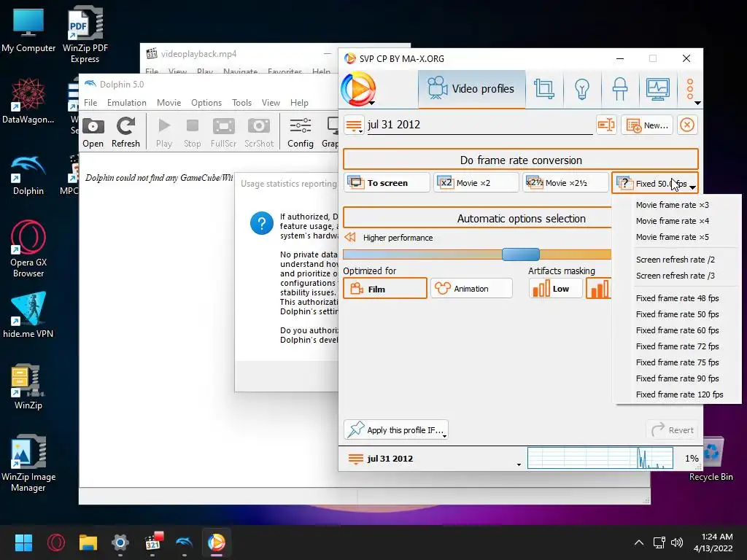Select Animation optimization
The height and width of the screenshot is (560, 747).
click(471, 289)
